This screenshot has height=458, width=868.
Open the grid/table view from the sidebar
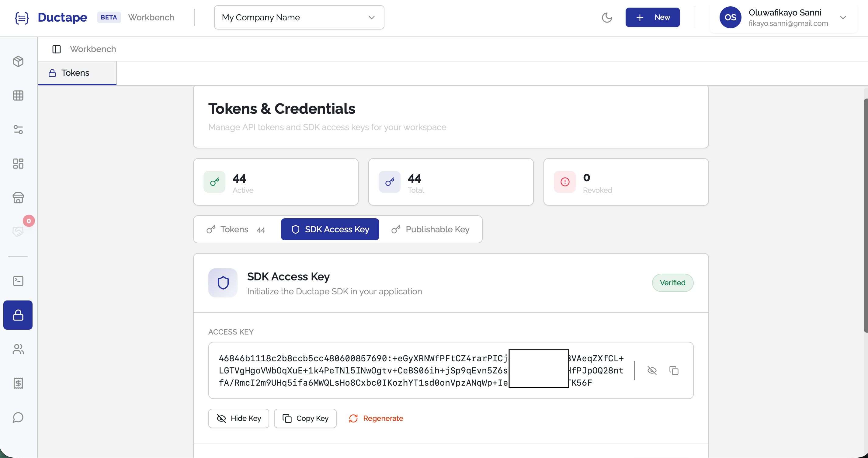[18, 95]
